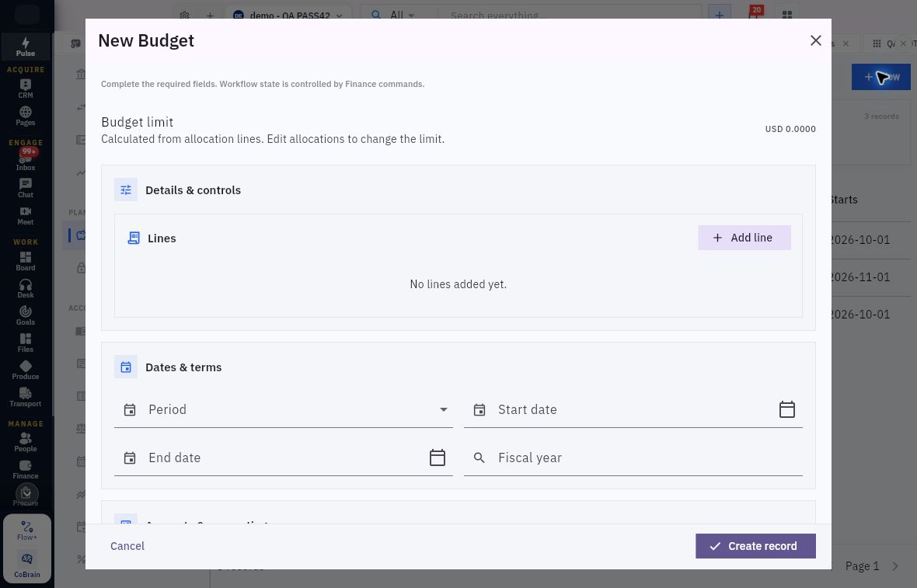Go to the next page arrow
This screenshot has height=588, width=917.
(895, 565)
